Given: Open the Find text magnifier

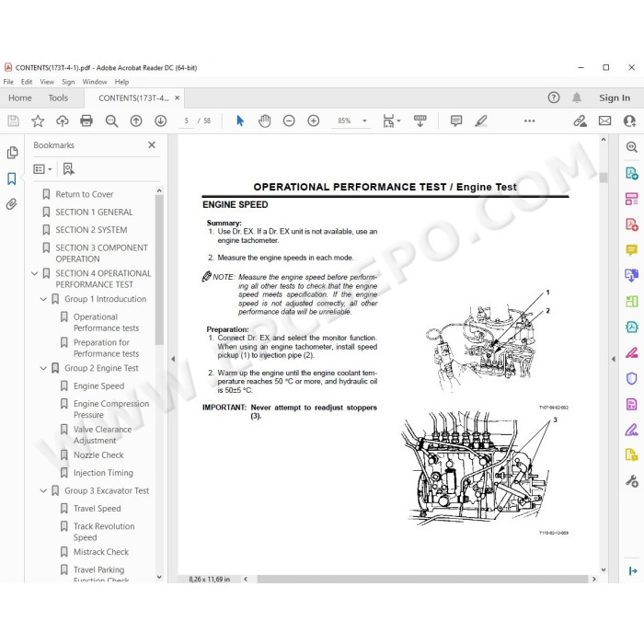Looking at the screenshot, I should pyautogui.click(x=111, y=121).
